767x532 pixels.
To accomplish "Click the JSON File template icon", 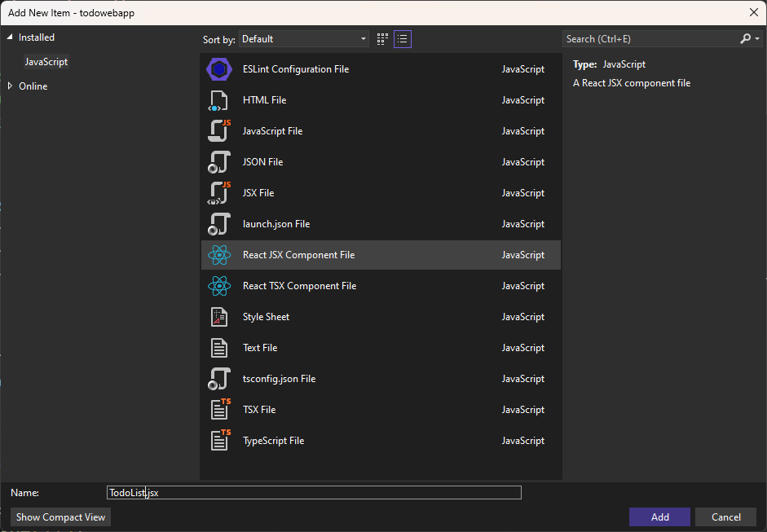I will (x=219, y=161).
